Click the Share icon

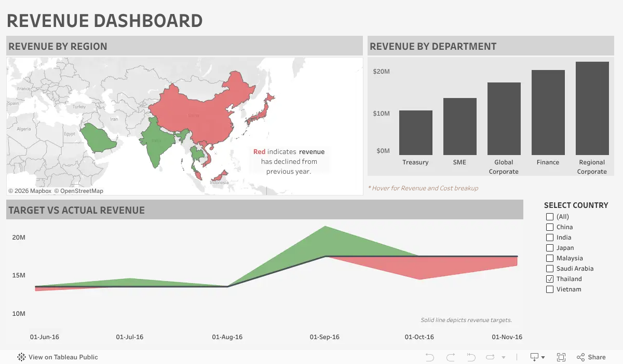[x=581, y=357]
